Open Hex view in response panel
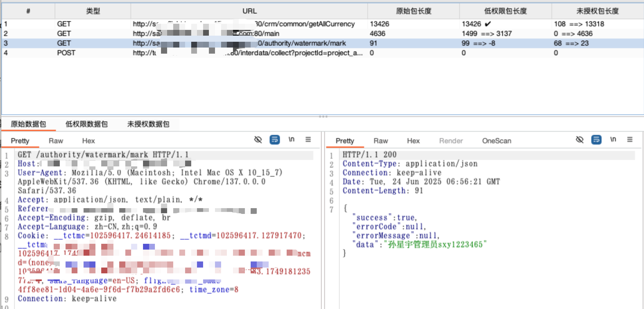Viewport: 644px width, 309px height. pos(413,141)
